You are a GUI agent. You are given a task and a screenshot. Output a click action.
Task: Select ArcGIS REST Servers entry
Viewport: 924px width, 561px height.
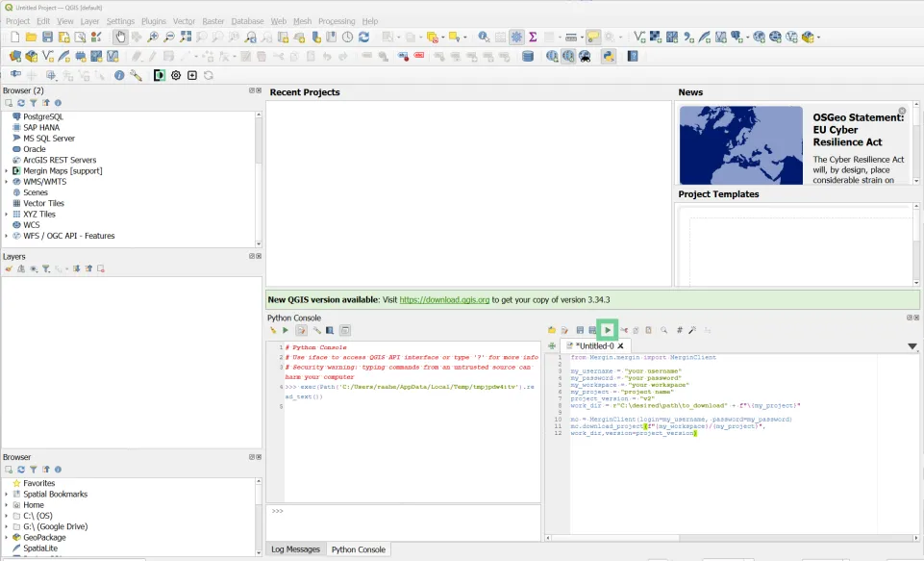[60, 160]
